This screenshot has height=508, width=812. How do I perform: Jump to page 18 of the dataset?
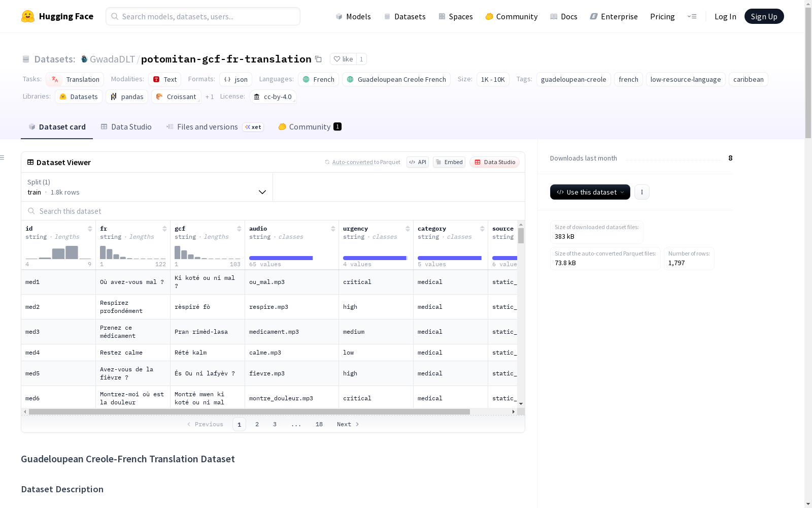(319, 424)
